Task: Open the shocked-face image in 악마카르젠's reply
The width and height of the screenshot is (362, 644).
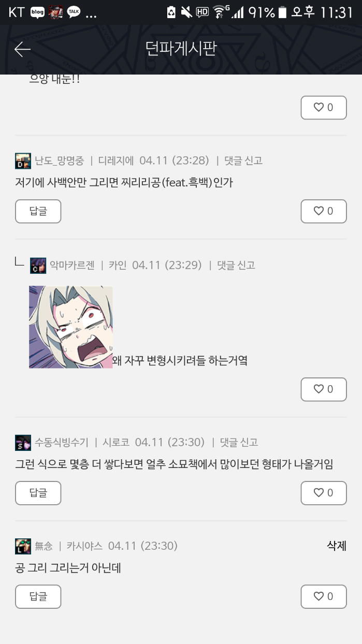Action: (x=71, y=327)
